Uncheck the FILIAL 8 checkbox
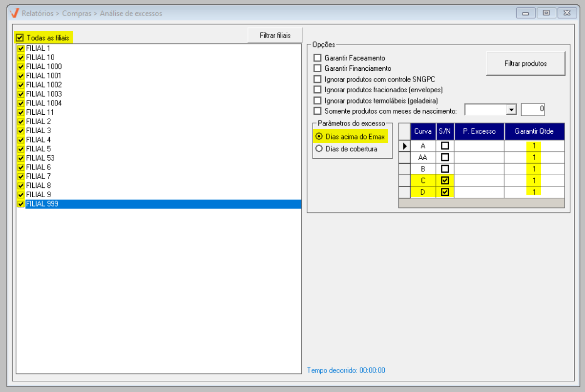The image size is (585, 392). coord(21,186)
